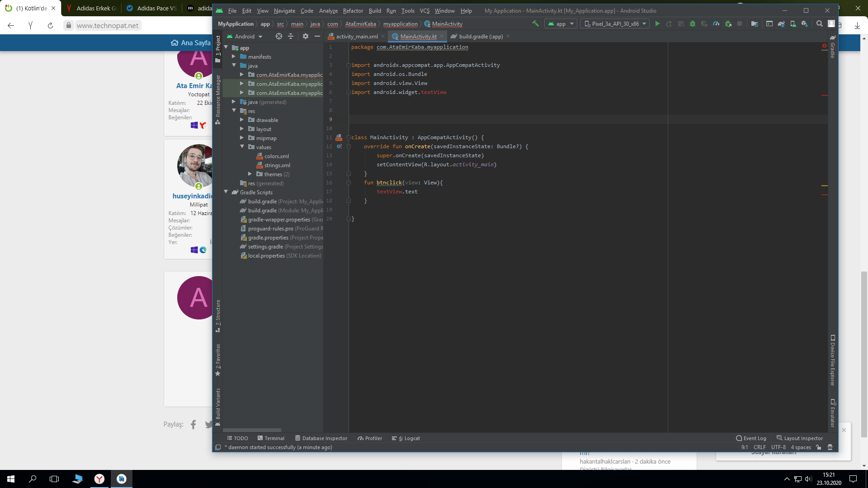Open the Refactor menu
This screenshot has width=868, height=488.
tap(353, 10)
